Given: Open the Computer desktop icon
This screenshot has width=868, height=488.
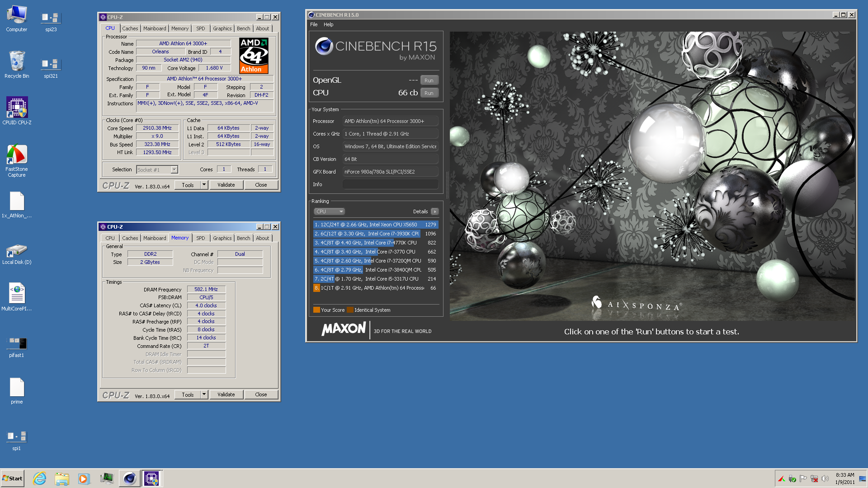Looking at the screenshot, I should (17, 18).
